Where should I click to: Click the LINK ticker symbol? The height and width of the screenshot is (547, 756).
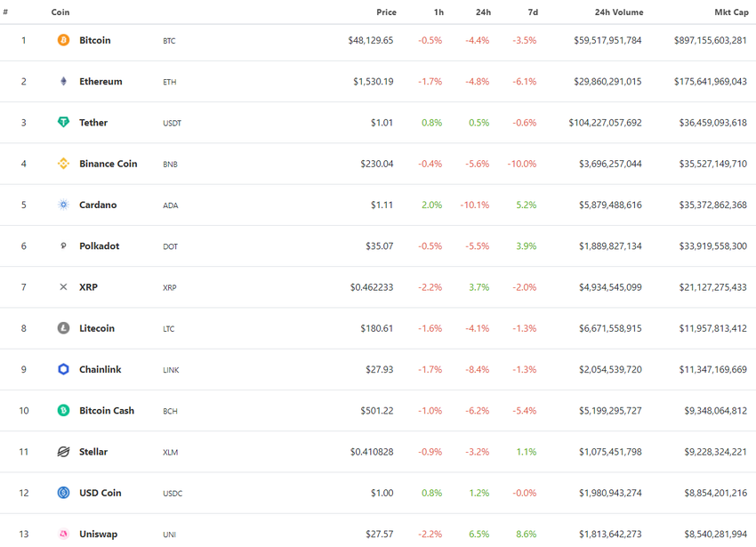[x=171, y=370]
